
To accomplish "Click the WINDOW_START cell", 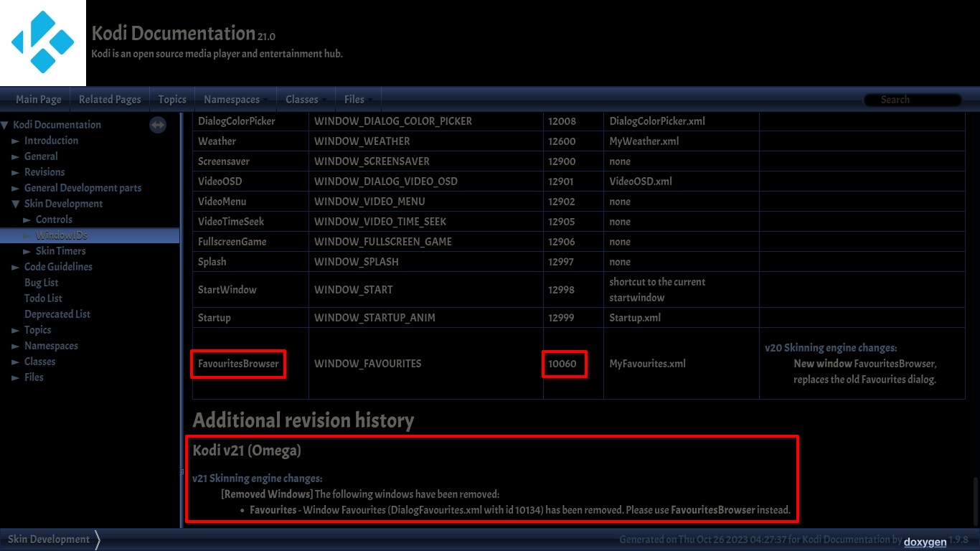I will (x=426, y=290).
